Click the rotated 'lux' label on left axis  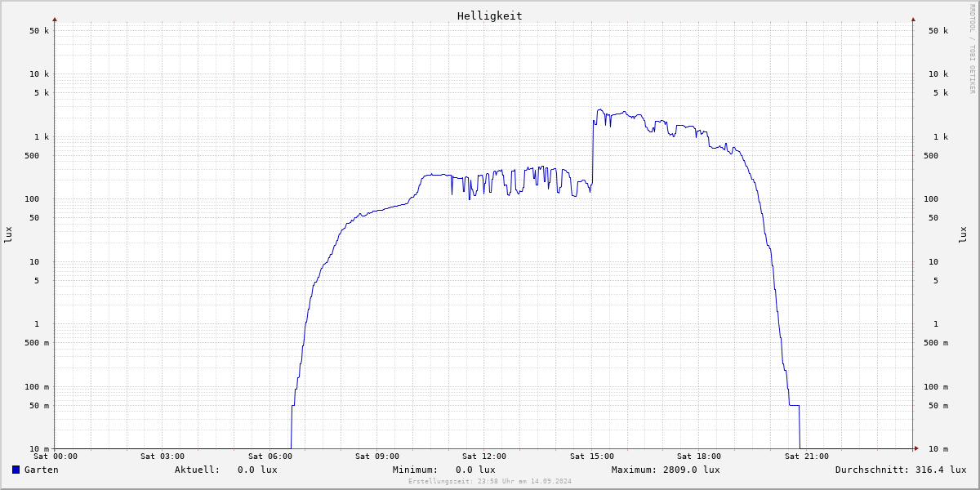(8, 234)
